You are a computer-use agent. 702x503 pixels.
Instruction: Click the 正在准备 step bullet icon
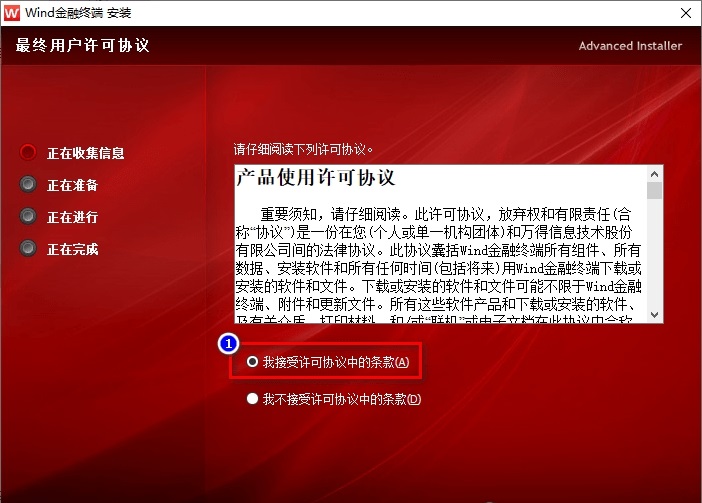[28, 185]
